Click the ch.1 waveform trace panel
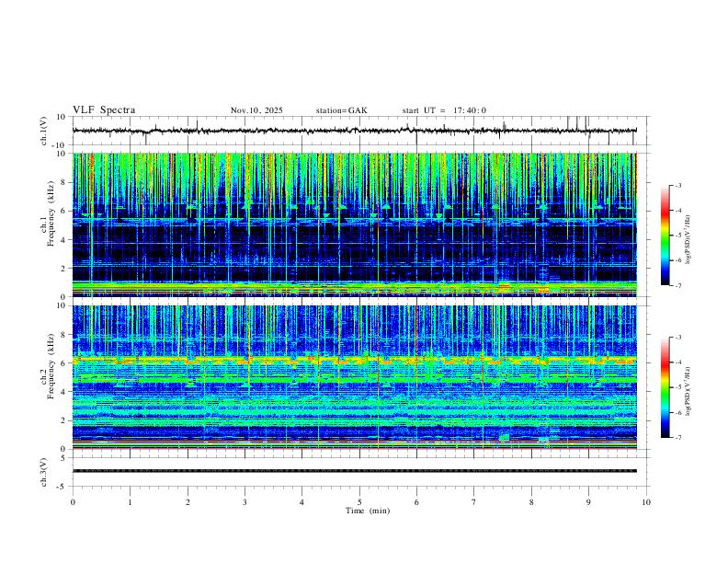This screenshot has width=728, height=563. pyautogui.click(x=358, y=131)
